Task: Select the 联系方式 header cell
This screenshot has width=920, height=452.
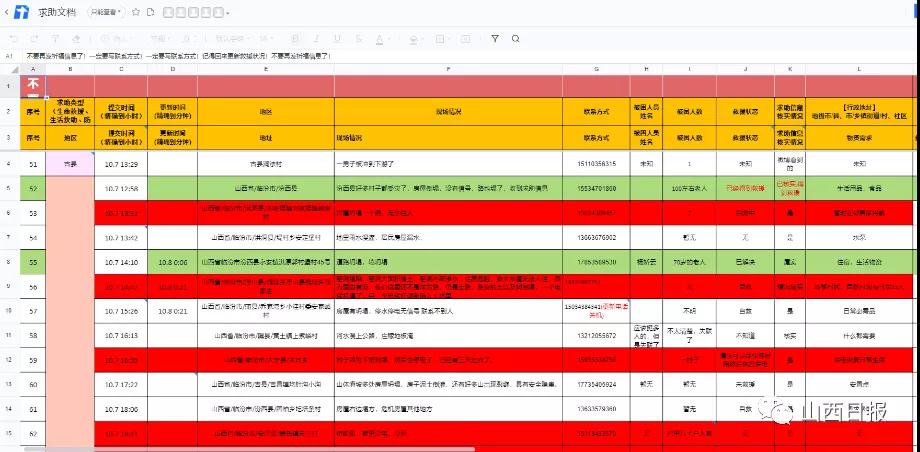Action: click(596, 111)
